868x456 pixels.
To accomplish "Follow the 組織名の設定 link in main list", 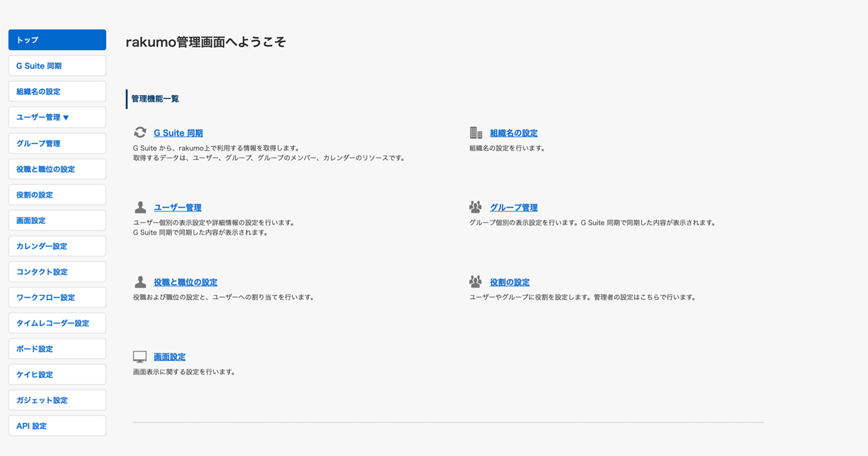I will tap(513, 133).
